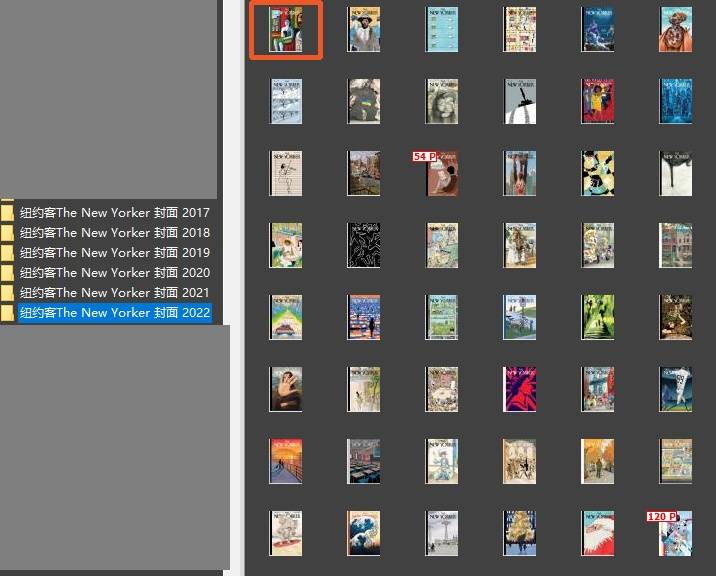The height and width of the screenshot is (576, 716).
Task: Open the cover with the Ukrainian flag
Action: pyautogui.click(x=363, y=101)
